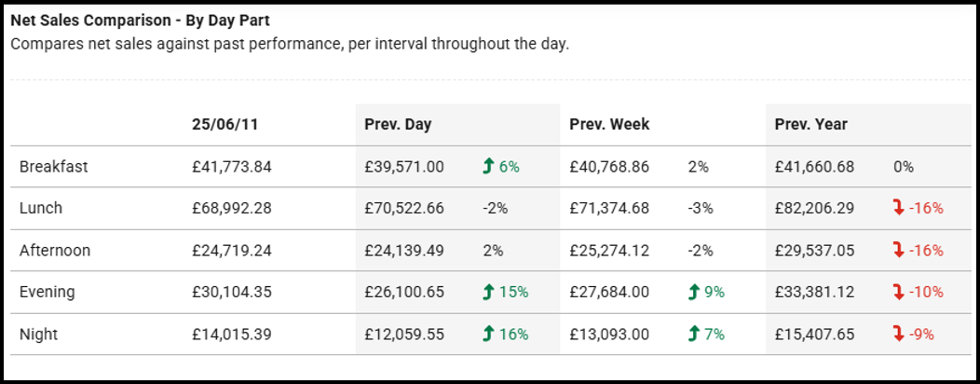Select the Breakfast row label
The image size is (980, 384).
point(53,167)
